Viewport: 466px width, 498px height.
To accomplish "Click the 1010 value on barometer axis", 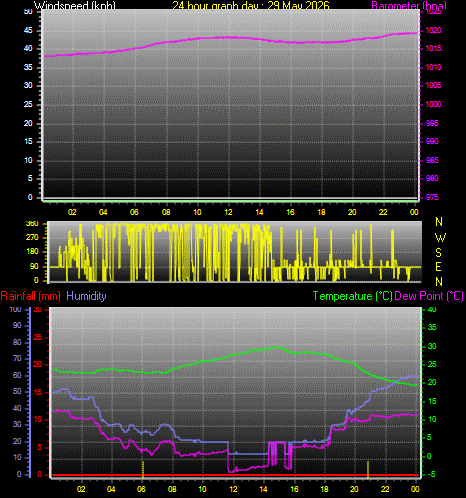I will click(434, 67).
